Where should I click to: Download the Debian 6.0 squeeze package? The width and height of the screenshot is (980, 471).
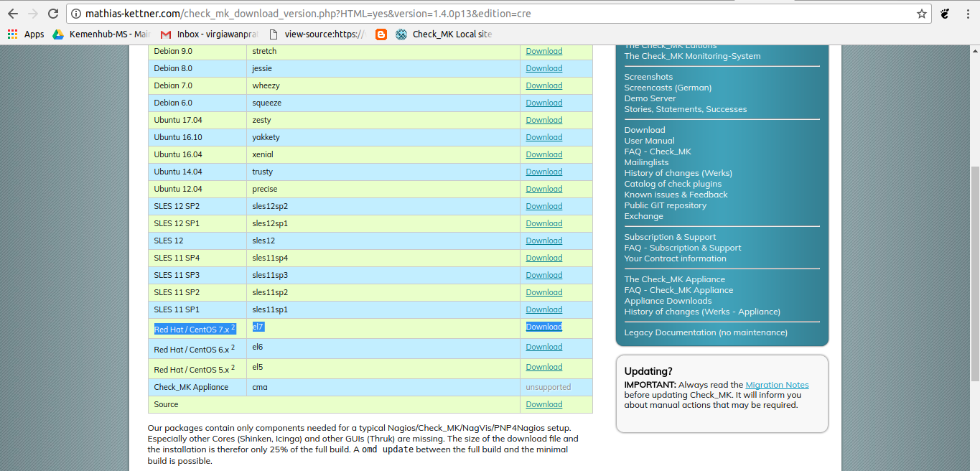pyautogui.click(x=543, y=103)
